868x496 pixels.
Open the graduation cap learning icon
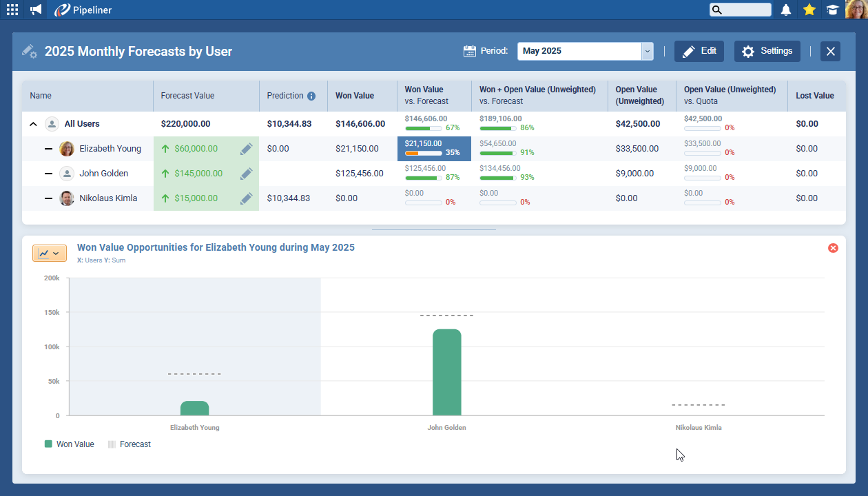pos(832,10)
